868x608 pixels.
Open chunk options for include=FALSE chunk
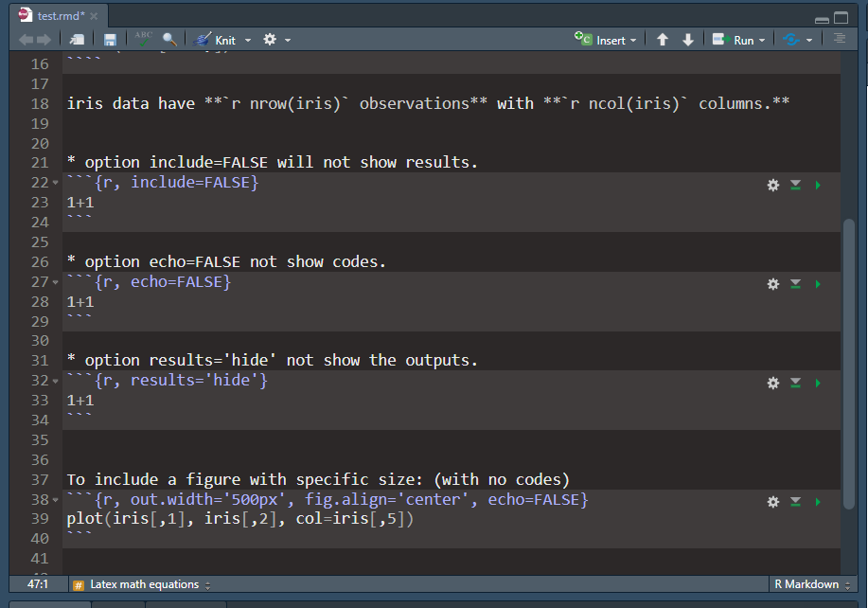(773, 185)
